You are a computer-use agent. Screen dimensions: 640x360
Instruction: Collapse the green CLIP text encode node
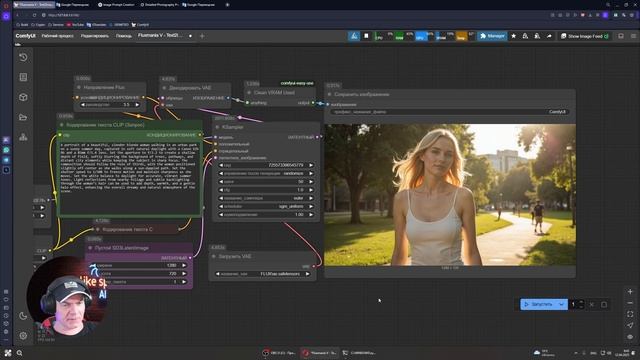[x=62, y=125]
